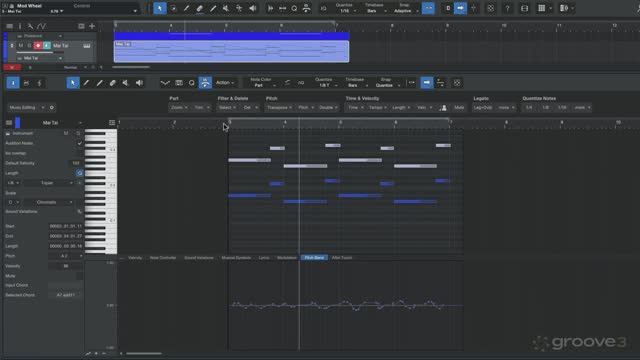Click the editor track list icon left of Mai Tai
640x360 pixels.
pyautogui.click(x=9, y=122)
